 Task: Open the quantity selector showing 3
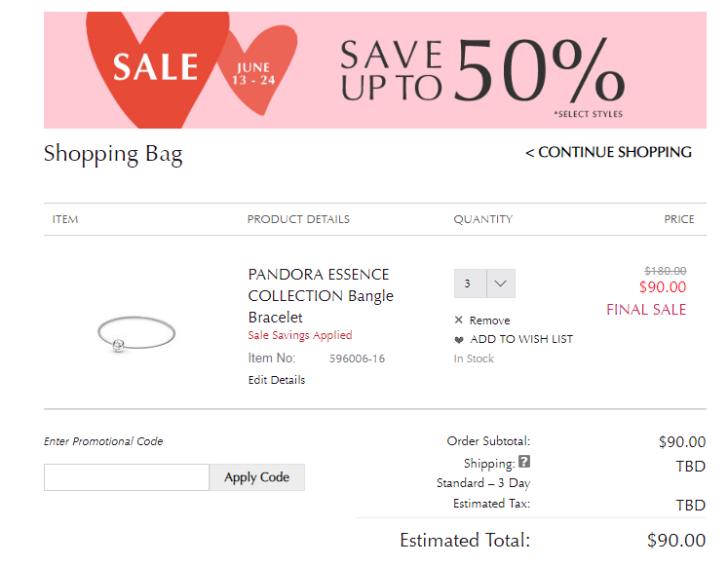coord(484,283)
